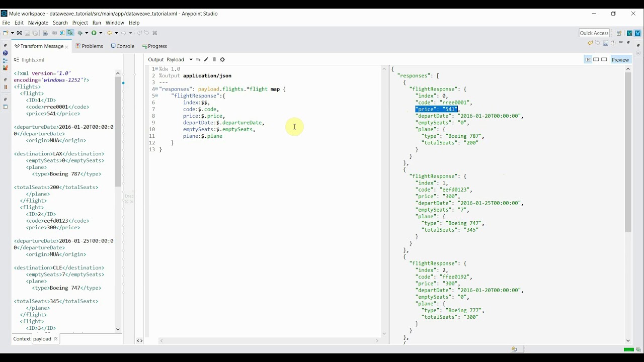
Task: Select the two-column layout icon
Action: point(596,60)
